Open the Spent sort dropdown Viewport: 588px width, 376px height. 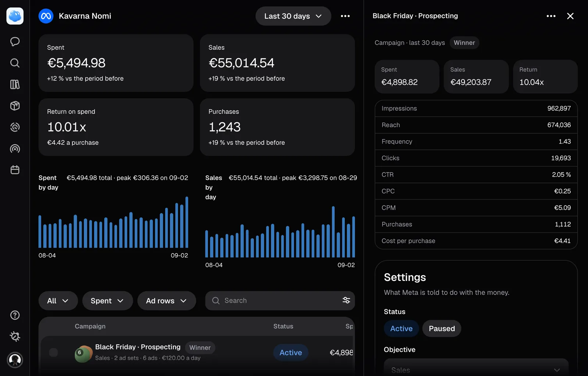click(107, 301)
